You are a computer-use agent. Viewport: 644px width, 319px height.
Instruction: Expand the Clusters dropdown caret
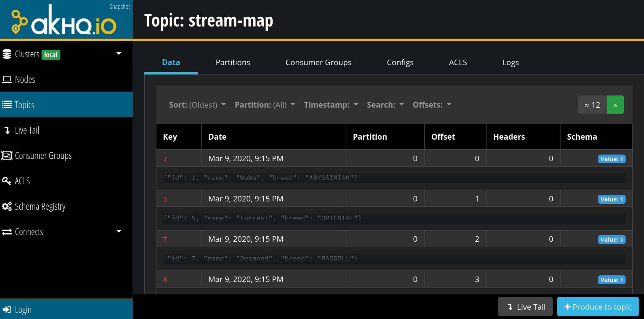tap(119, 54)
